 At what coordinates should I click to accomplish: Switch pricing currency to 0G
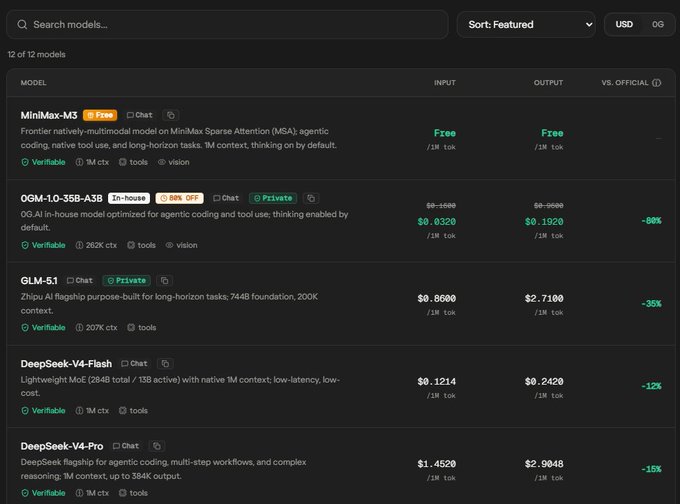click(657, 24)
